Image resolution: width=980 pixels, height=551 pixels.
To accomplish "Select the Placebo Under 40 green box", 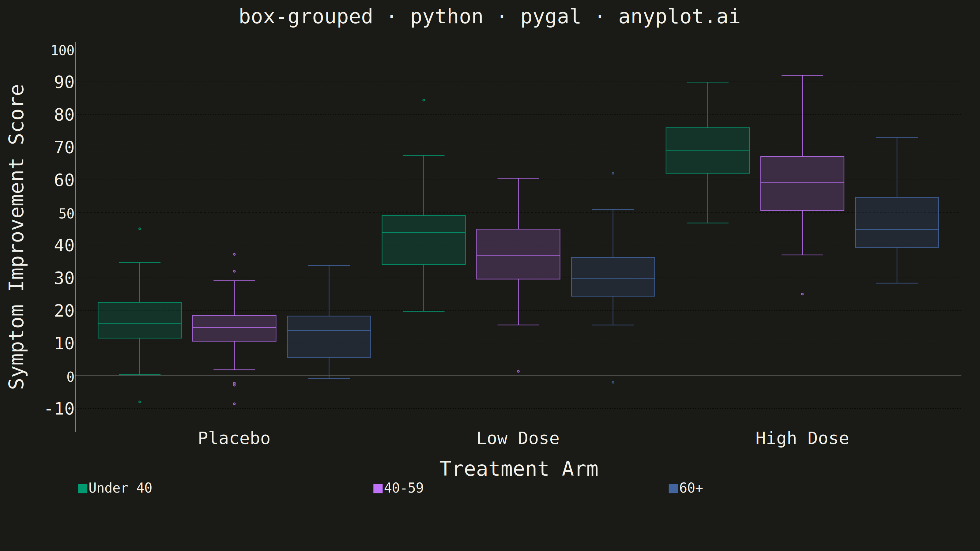I will 140,320.
